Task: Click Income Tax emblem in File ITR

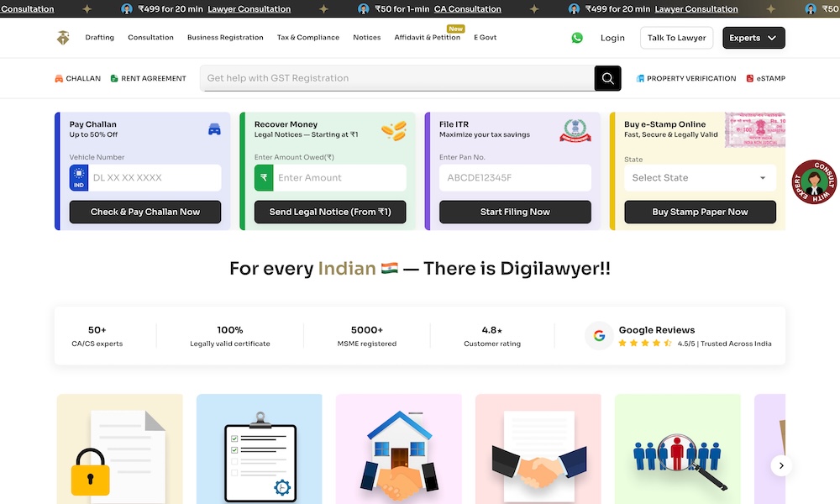Action: [x=575, y=130]
